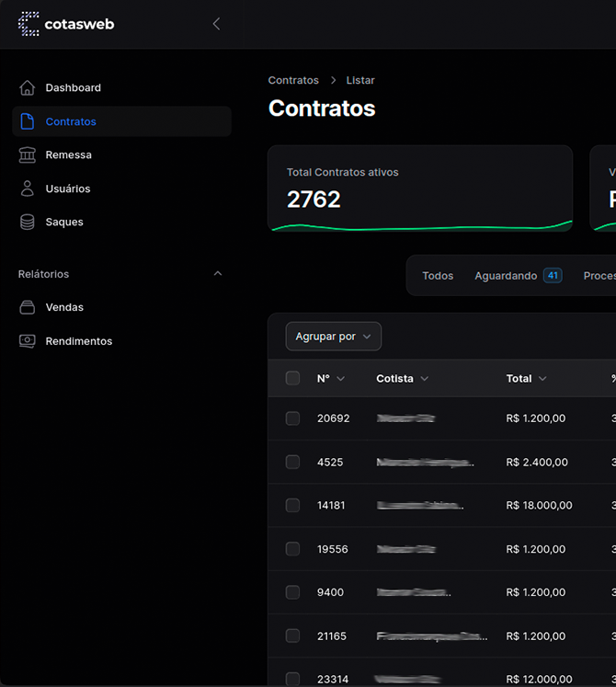Open Saques via the coins stack icon

click(28, 222)
